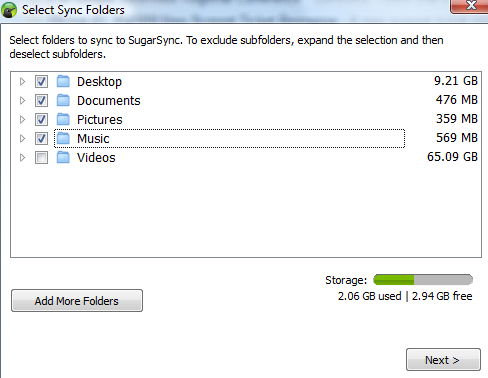
Task: Click the Add More Folders button
Action: point(77,301)
